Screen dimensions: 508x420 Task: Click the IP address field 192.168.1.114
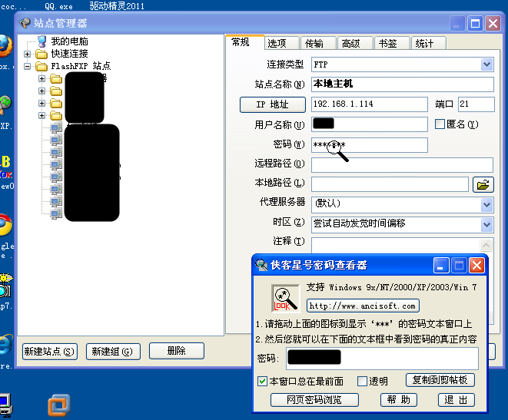click(x=370, y=104)
